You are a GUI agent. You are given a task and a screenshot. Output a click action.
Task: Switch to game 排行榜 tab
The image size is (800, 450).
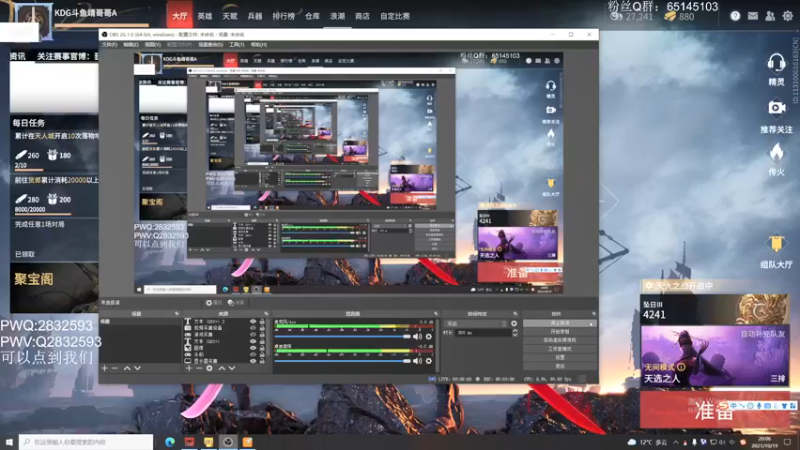click(283, 16)
